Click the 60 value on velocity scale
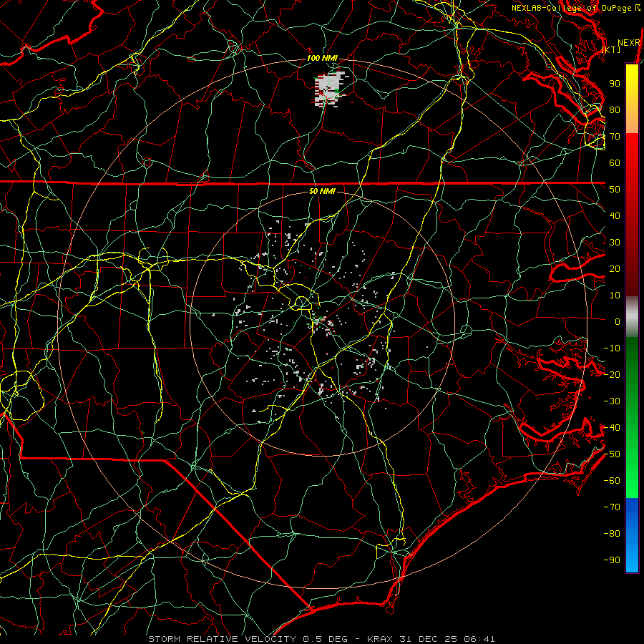The height and width of the screenshot is (644, 644). tap(615, 162)
